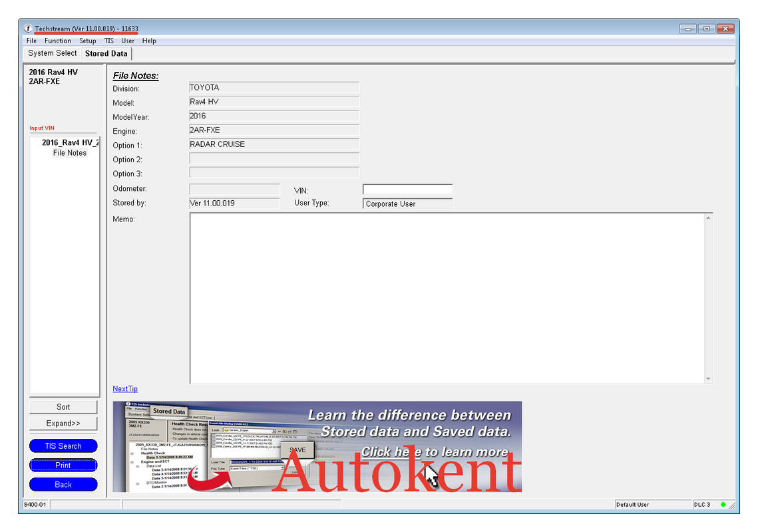Click the Print button
Viewport: 758px width, 532px height.
tap(63, 465)
